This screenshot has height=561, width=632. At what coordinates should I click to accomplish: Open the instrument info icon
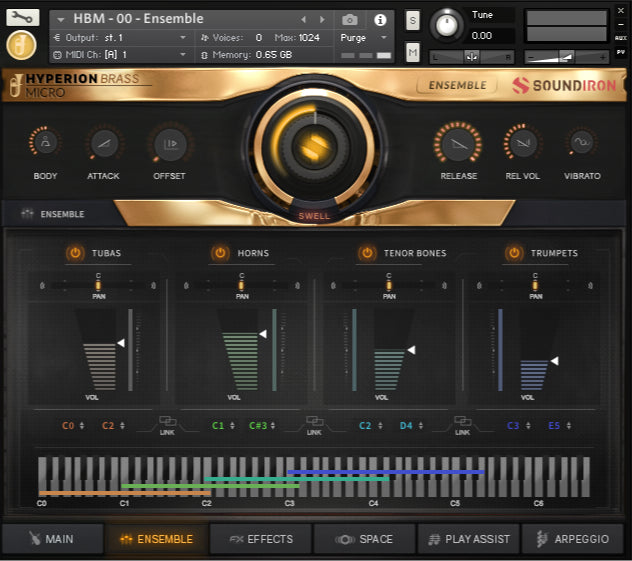click(x=380, y=19)
